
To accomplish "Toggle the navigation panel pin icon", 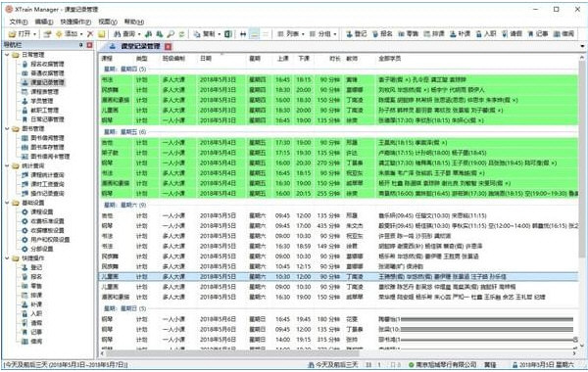I will (x=81, y=45).
